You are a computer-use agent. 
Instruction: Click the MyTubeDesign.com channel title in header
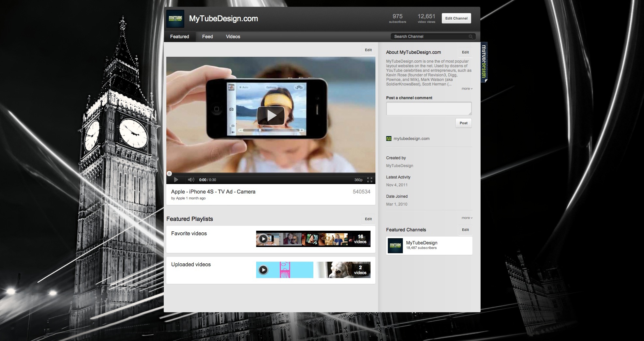223,19
